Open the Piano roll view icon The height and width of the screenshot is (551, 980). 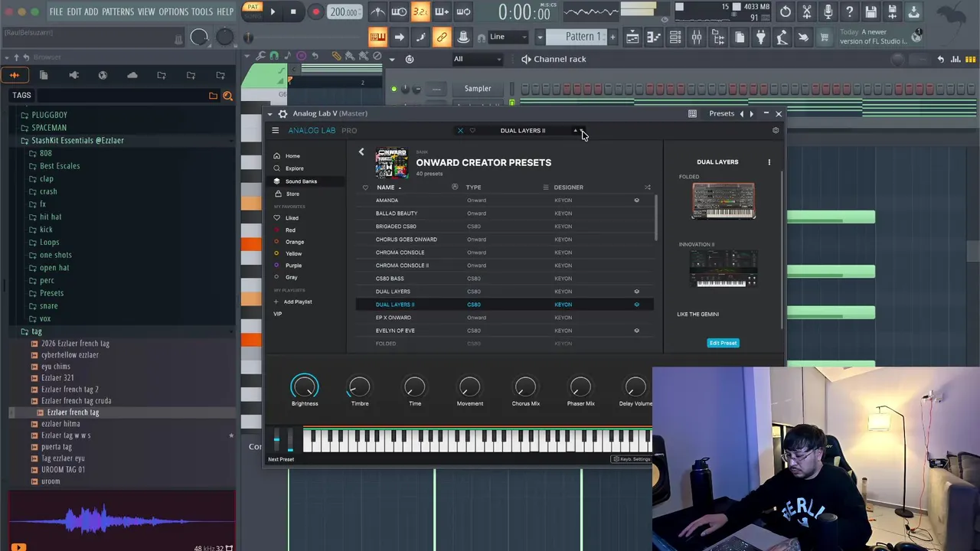[654, 37]
